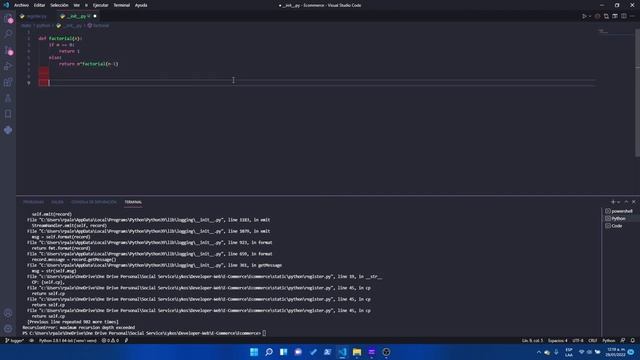Screen dimensions: 640x360
Task: Change indentation via Espacios: 4
Action: click(558, 340)
